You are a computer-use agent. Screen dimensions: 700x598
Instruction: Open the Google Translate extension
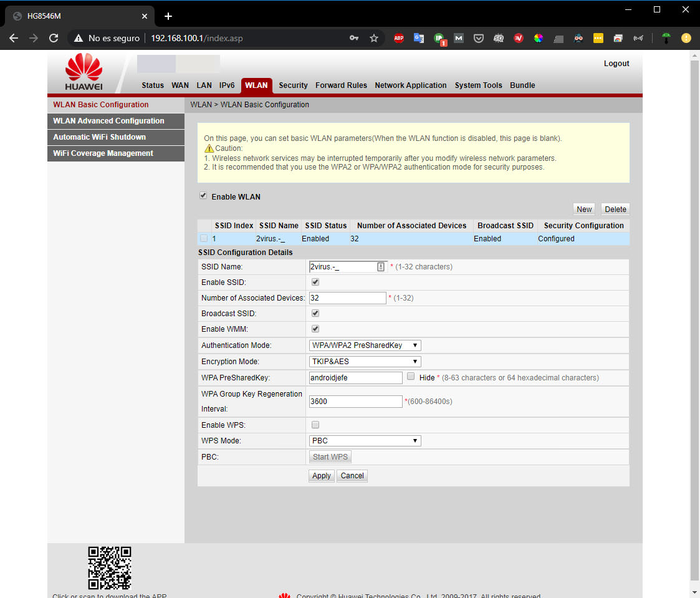pyautogui.click(x=419, y=38)
